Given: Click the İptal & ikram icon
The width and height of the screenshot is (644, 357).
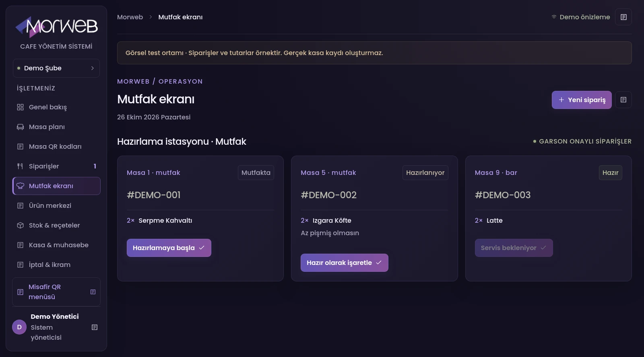Looking at the screenshot, I should 20,265.
